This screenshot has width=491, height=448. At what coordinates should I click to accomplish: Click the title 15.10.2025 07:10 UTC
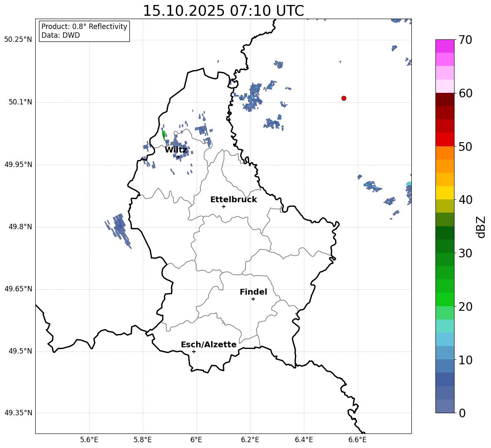tap(223, 11)
